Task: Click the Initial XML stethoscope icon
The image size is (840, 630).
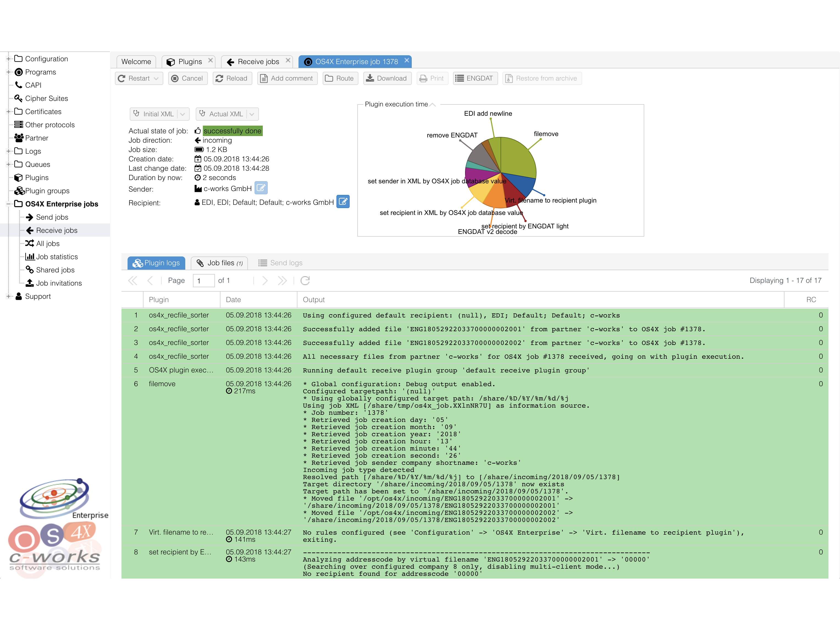Action: click(x=137, y=114)
